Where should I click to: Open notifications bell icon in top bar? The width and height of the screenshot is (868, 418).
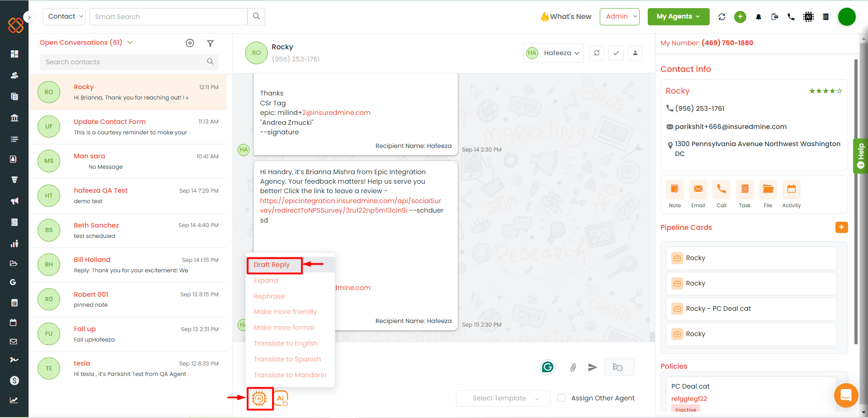point(759,17)
